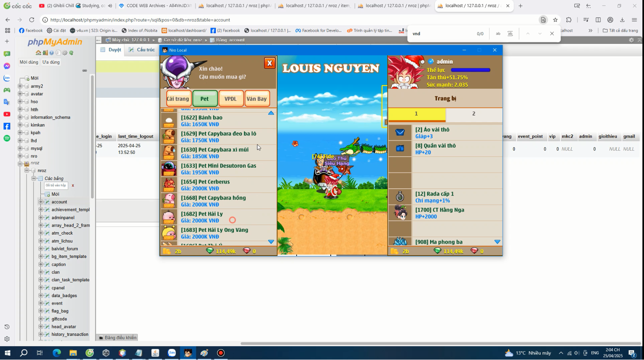Open the Duyệt browse tab
644x360 pixels.
[111, 50]
